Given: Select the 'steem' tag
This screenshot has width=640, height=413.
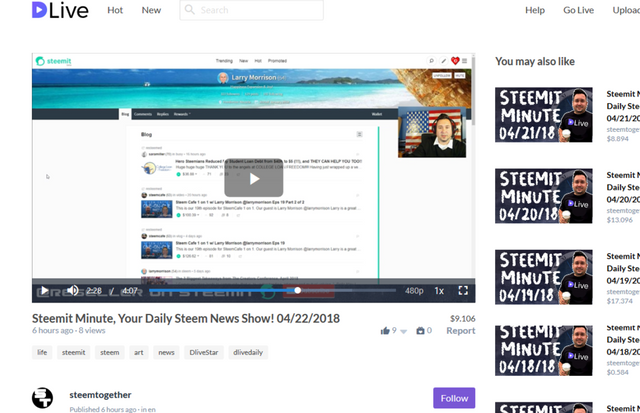Looking at the screenshot, I should pos(110,352).
